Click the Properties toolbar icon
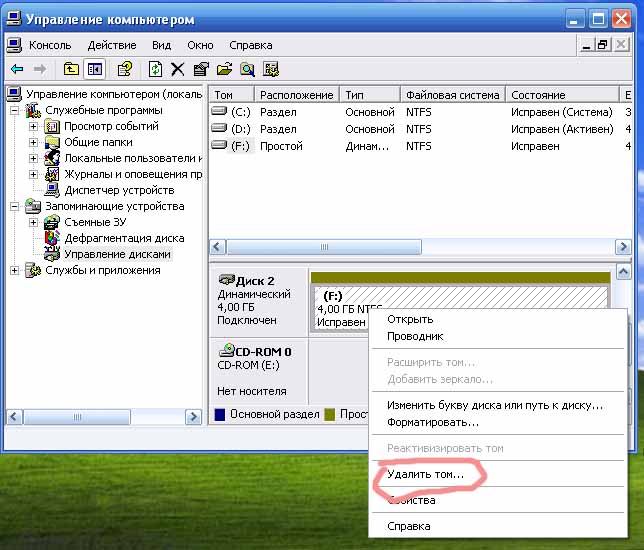Screen dimensions: 644x550 click(201, 69)
